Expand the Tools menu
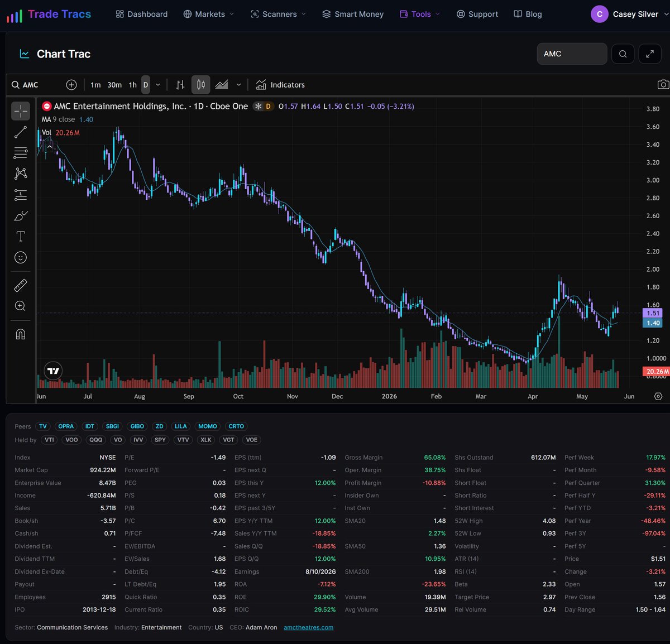 [420, 14]
